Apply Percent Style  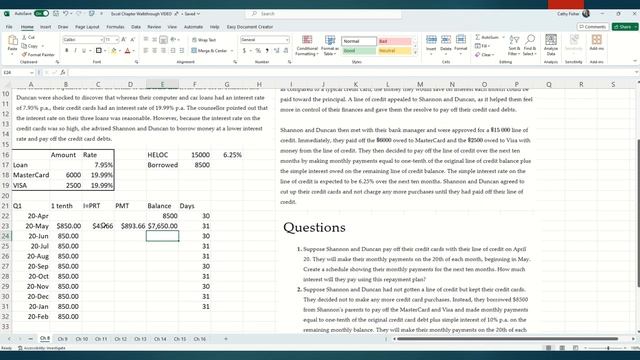point(258,51)
